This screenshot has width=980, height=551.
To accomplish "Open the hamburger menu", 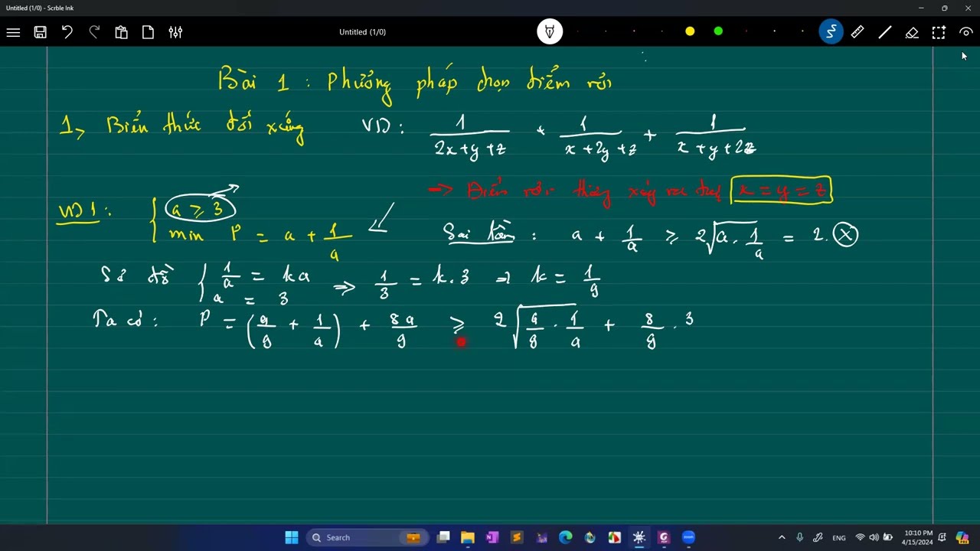I will [13, 32].
